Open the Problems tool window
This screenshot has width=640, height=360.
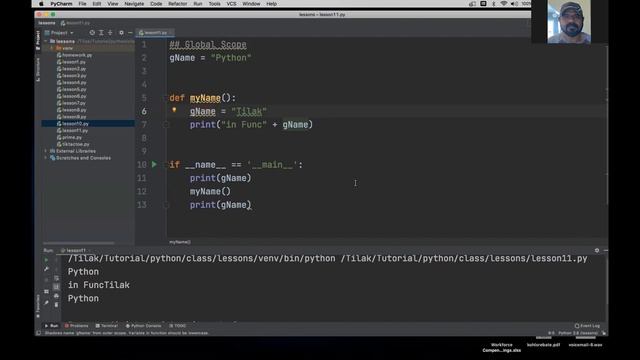pos(76,326)
